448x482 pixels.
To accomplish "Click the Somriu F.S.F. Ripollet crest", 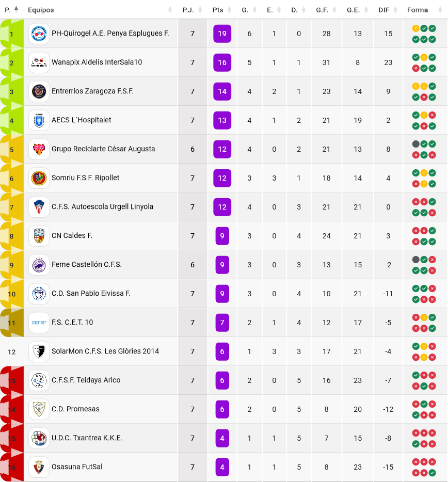I will click(39, 178).
